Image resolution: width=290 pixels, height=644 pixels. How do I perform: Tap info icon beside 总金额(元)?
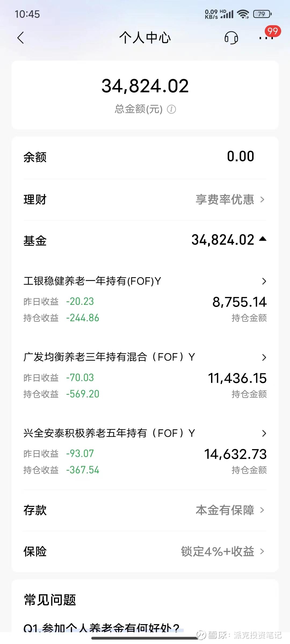[171, 109]
